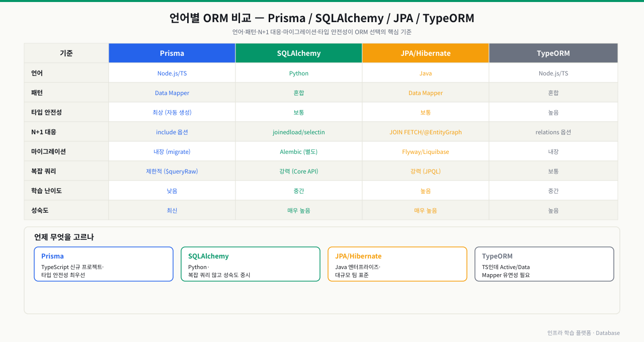Click JPA's 보통 in 타입 안전성 row

pos(426,112)
